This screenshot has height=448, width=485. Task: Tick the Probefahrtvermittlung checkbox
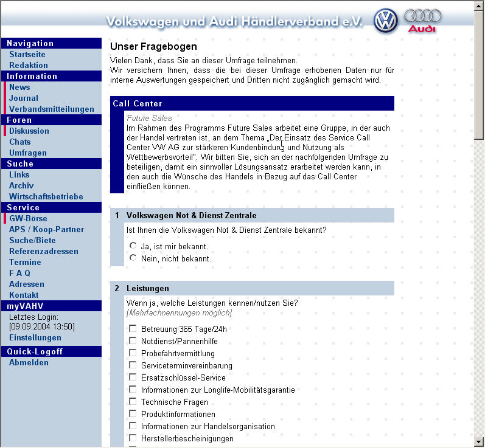(133, 353)
